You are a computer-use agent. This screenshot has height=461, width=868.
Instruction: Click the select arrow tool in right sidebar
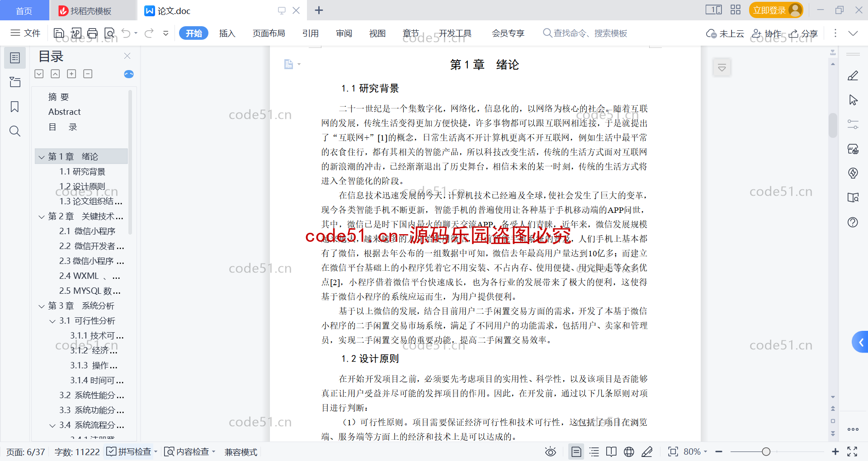tap(853, 100)
